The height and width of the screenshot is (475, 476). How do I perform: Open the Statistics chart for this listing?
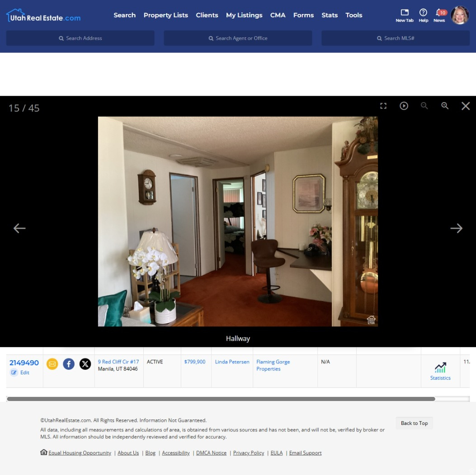point(440,370)
